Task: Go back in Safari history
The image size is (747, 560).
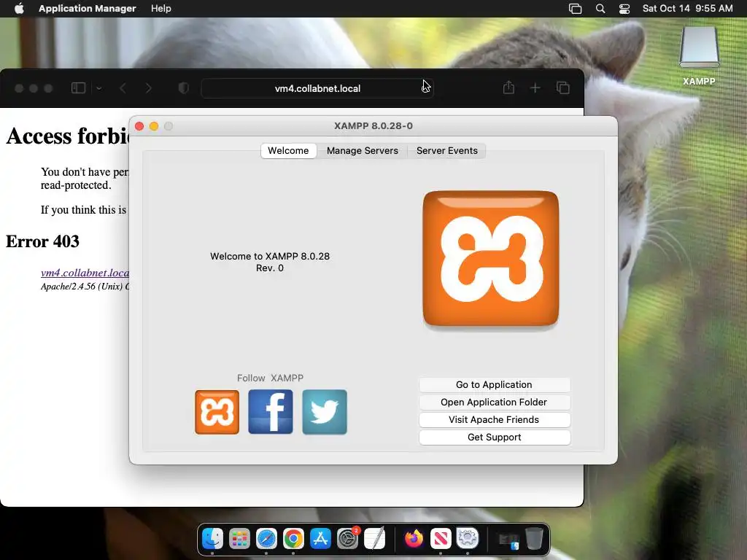Action: pos(123,88)
